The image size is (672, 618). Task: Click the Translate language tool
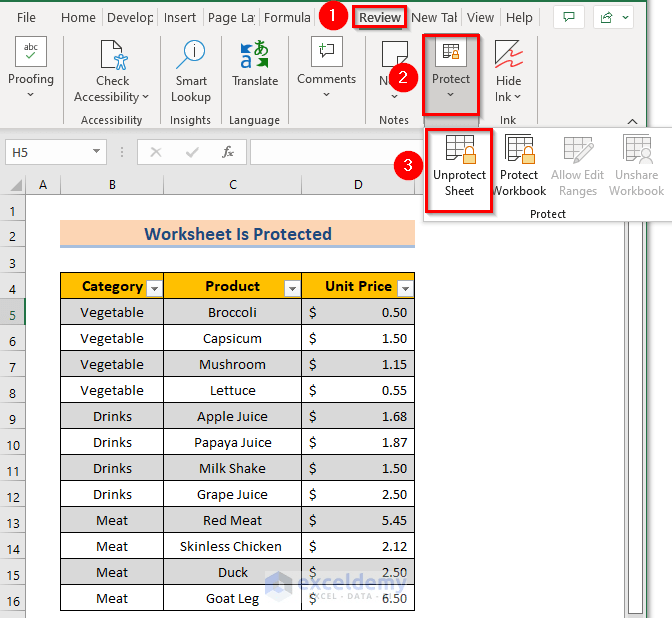[255, 64]
